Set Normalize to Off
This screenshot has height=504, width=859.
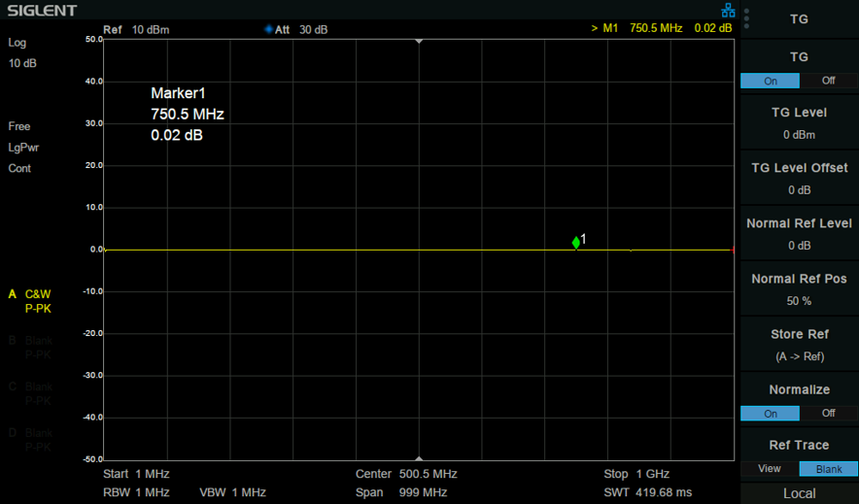click(828, 414)
